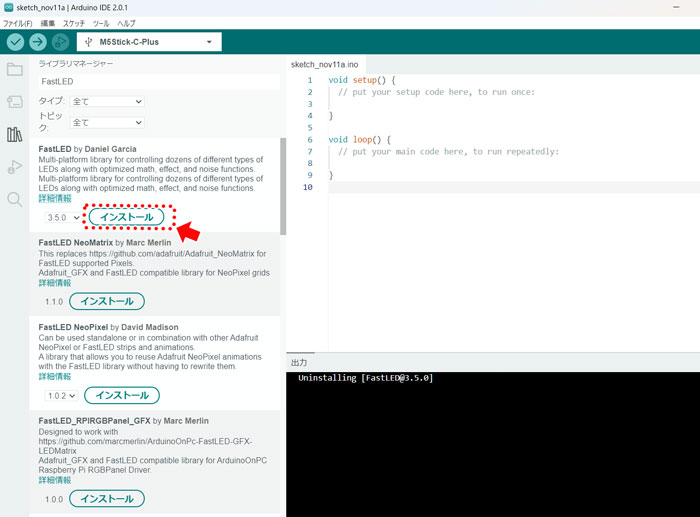The image size is (700, 517).
Task: Click the Debug play-bug toolbar icon
Action: [60, 42]
